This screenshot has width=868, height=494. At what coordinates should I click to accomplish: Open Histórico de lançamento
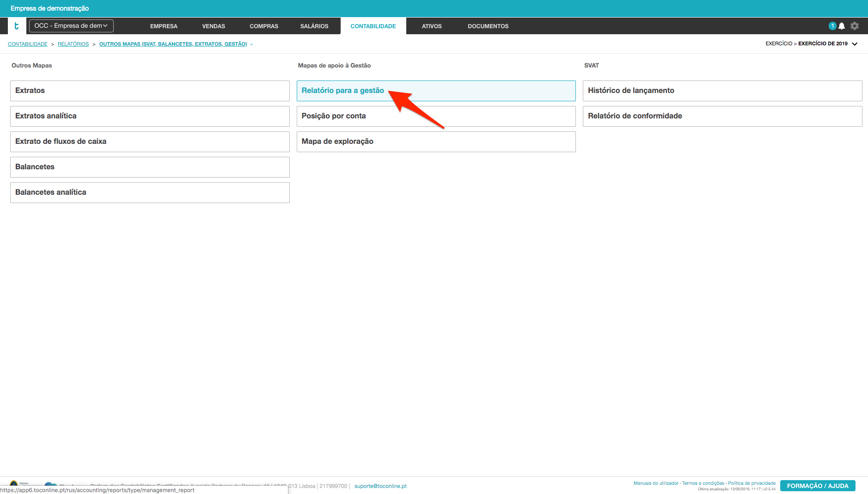[722, 91]
